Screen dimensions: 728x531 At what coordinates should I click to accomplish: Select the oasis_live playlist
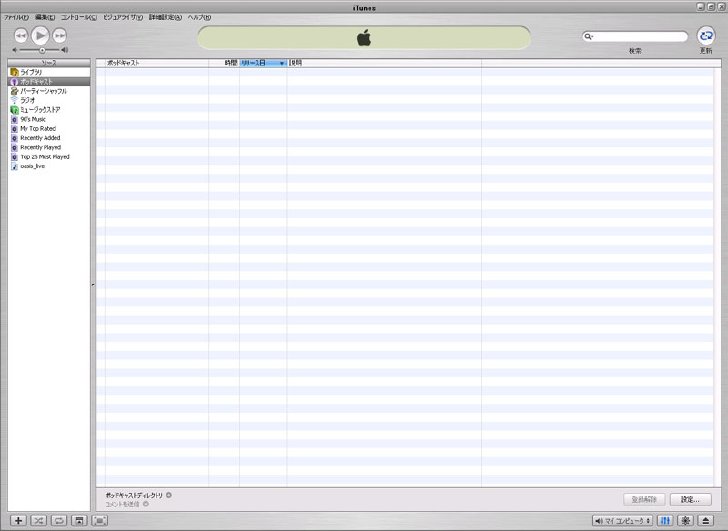coord(49,166)
